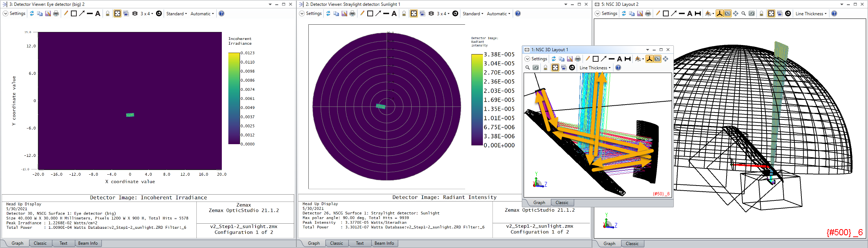
Task: Toggle lock icon in Straylight detector viewer
Action: pos(404,13)
